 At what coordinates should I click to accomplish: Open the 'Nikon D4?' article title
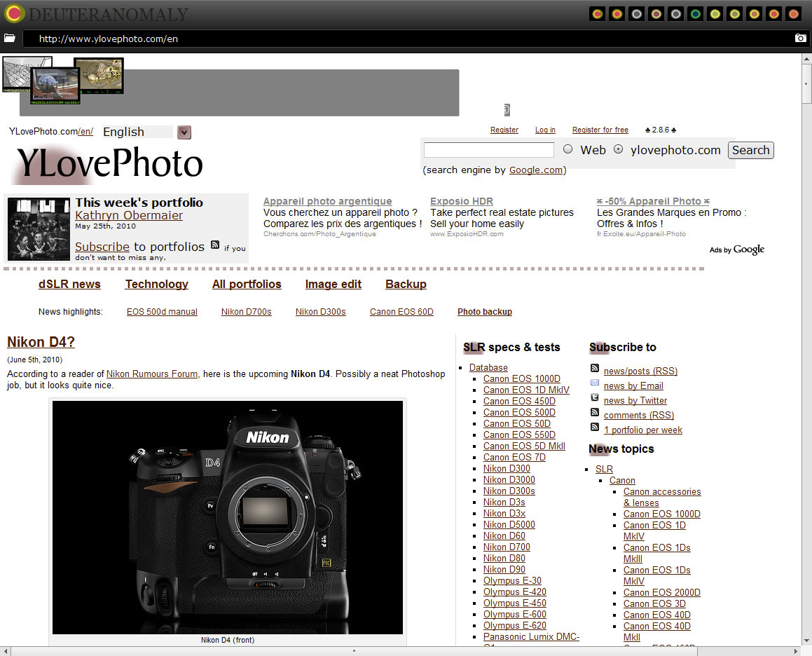click(x=41, y=342)
